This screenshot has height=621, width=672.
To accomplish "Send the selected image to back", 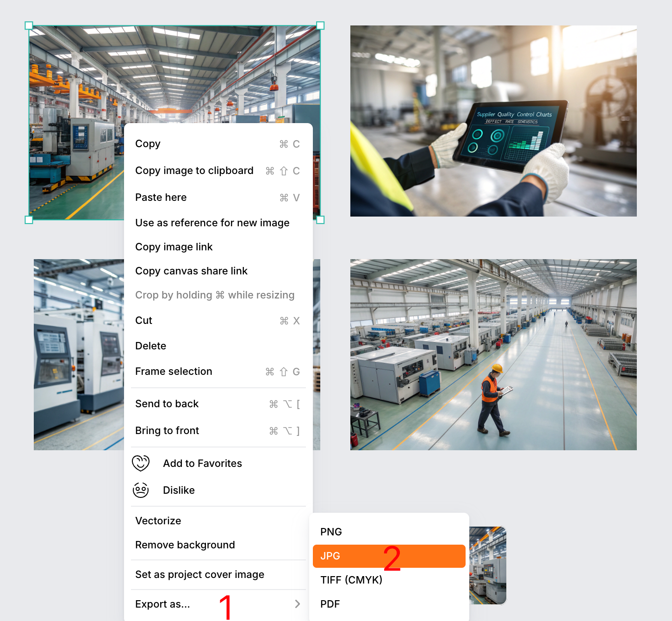I will pos(167,404).
